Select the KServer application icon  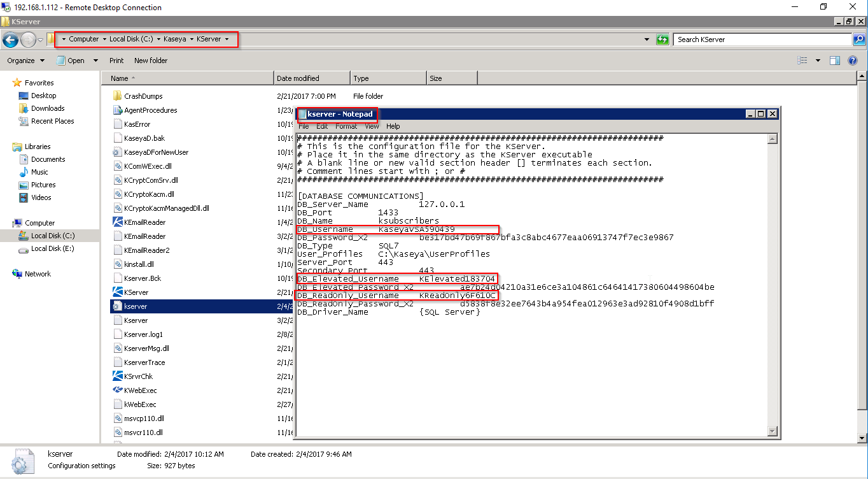(x=117, y=292)
